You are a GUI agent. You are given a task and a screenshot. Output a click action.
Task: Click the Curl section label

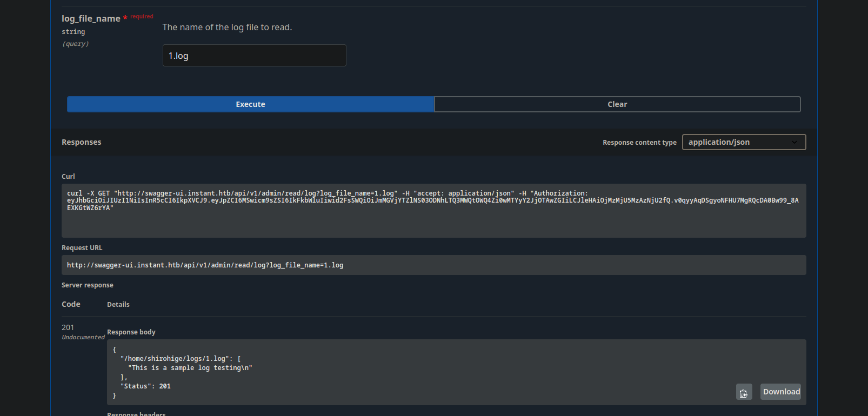[x=68, y=177]
